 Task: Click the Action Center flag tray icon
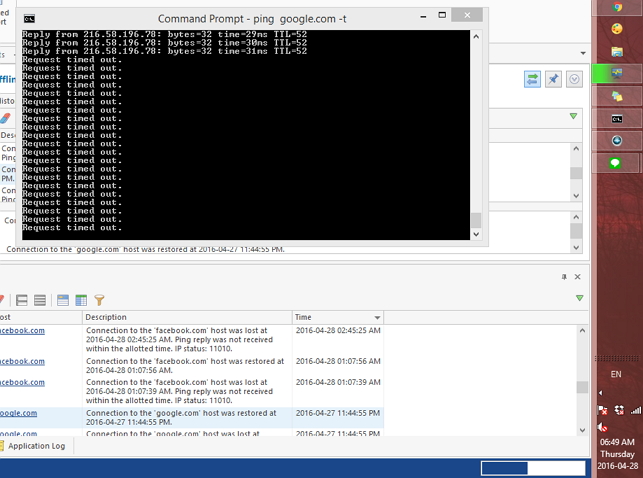point(602,410)
